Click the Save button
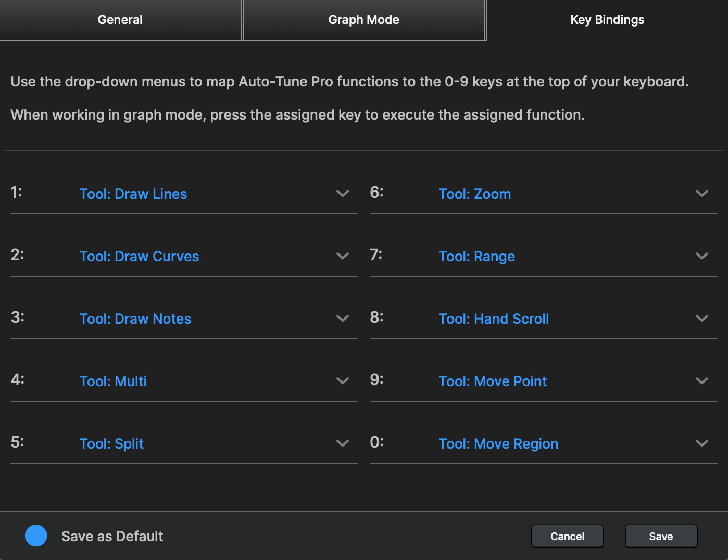Image resolution: width=728 pixels, height=560 pixels. [661, 536]
